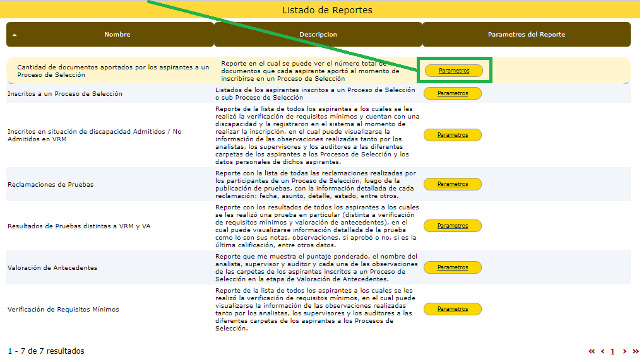The width and height of the screenshot is (644, 362).
Task: Select the 'Reclamaciones de Pruebas' row name
Action: tap(51, 184)
